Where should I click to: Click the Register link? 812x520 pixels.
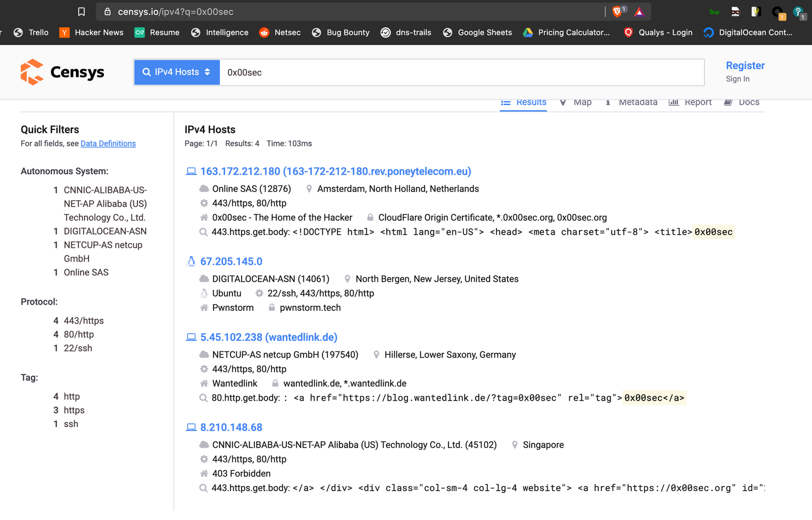point(745,66)
